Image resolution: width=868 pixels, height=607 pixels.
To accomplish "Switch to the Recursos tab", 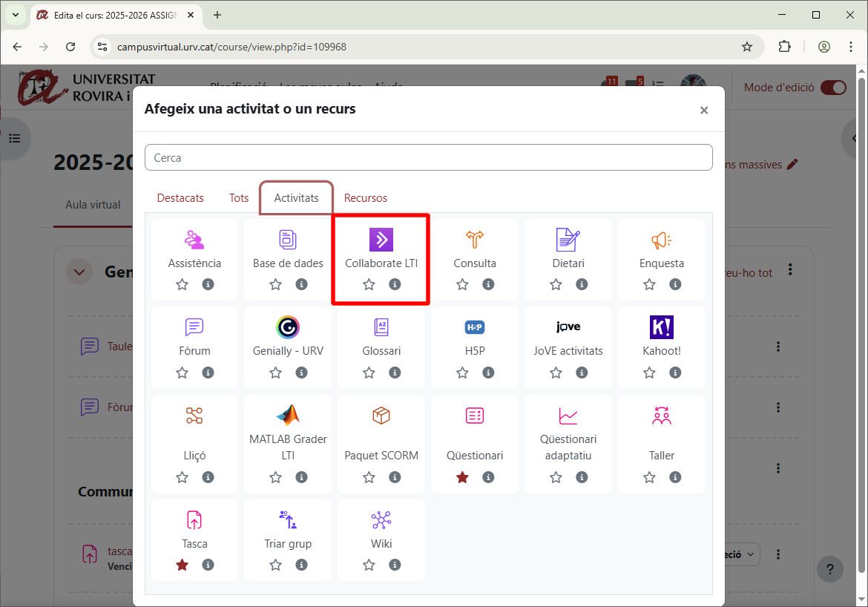I will tap(365, 198).
